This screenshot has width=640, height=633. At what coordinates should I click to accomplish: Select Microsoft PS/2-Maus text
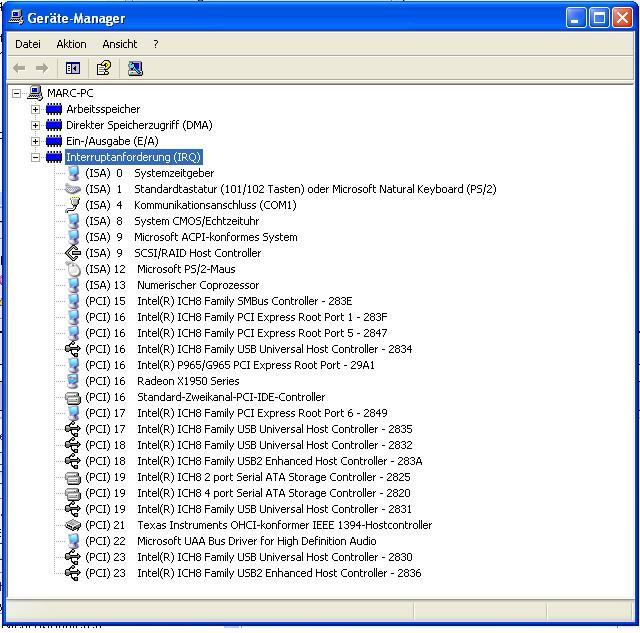click(x=186, y=269)
